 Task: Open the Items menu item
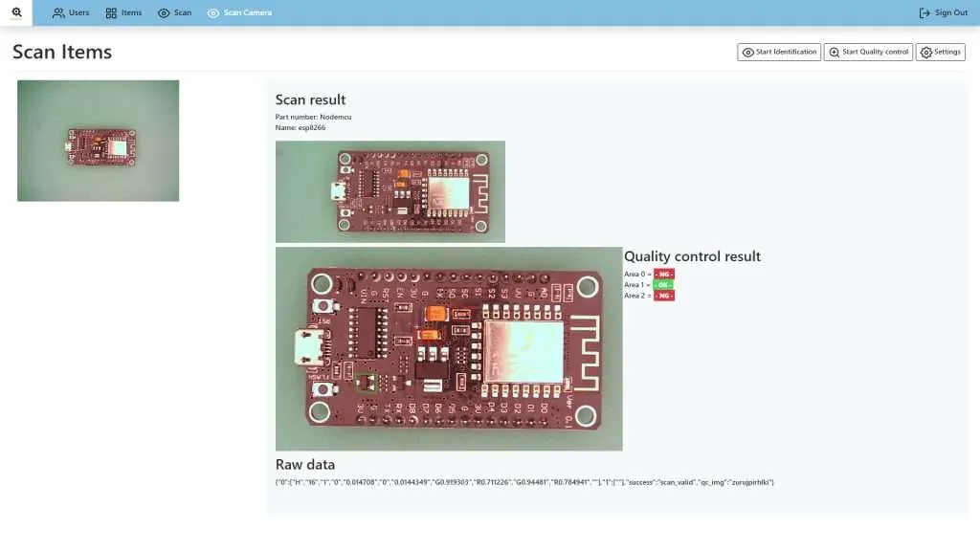pos(123,12)
